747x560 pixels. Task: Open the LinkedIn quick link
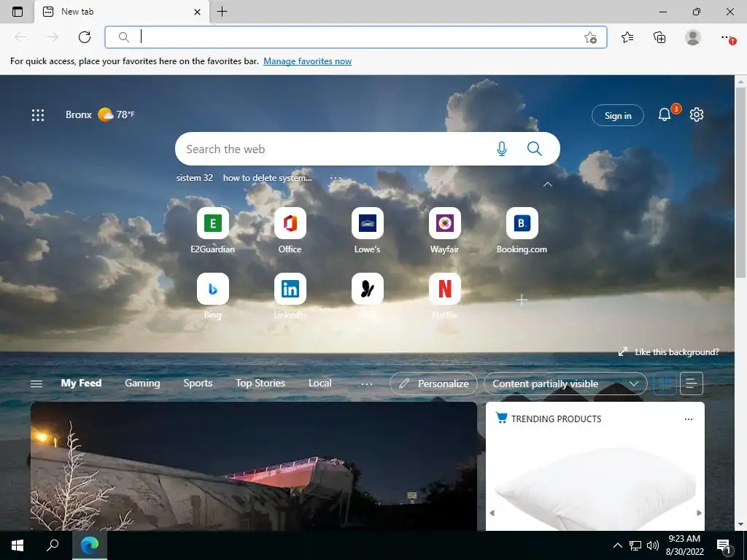(x=290, y=296)
